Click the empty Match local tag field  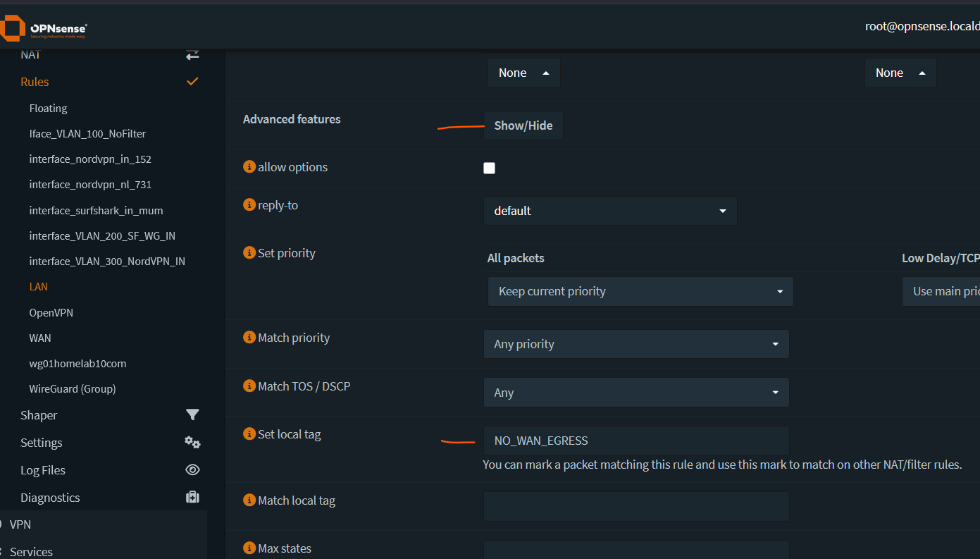636,507
